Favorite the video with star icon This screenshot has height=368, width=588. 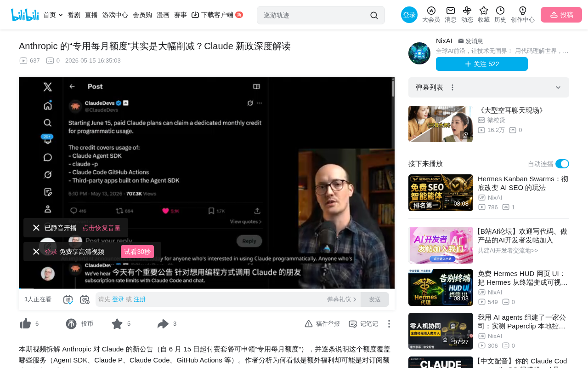click(x=117, y=324)
